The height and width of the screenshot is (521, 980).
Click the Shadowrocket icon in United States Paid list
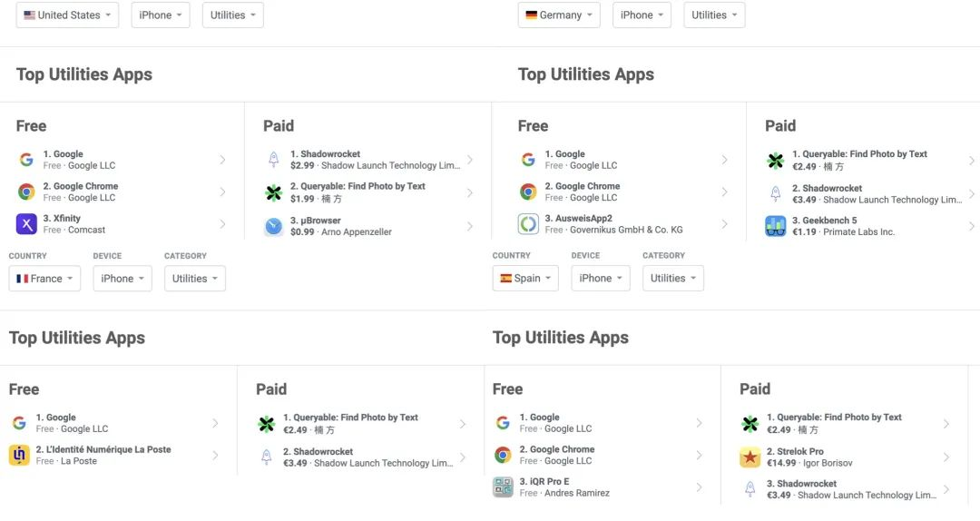[x=274, y=160]
